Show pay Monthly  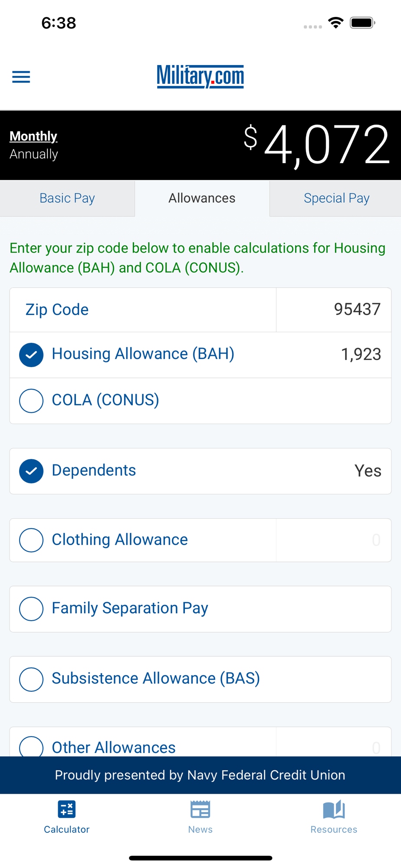pos(33,136)
